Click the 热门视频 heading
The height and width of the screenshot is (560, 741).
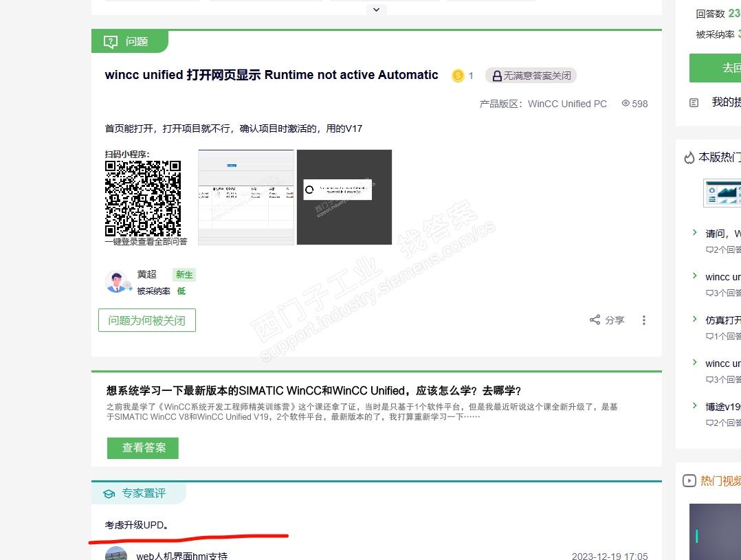click(x=720, y=481)
